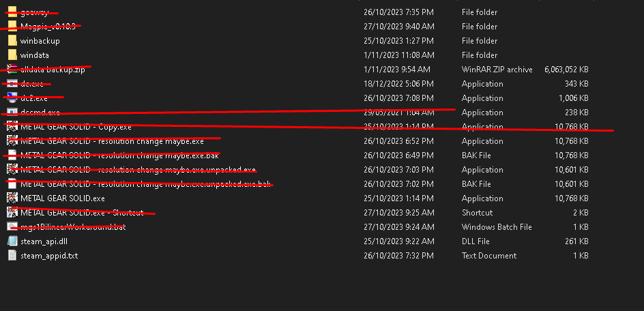Click the size 1,006 KB
644x311 pixels.
tap(573, 98)
